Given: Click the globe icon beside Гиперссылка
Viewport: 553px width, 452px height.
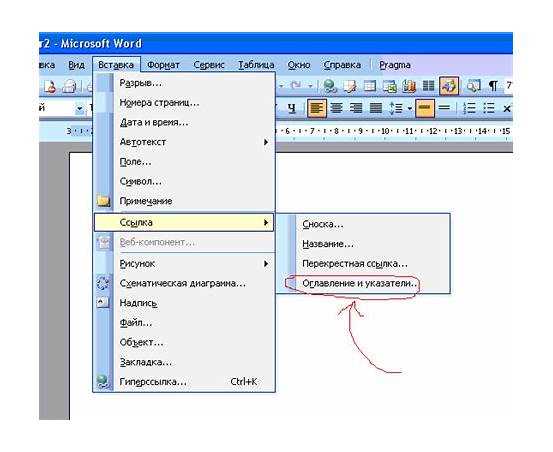Looking at the screenshot, I should click(x=103, y=381).
